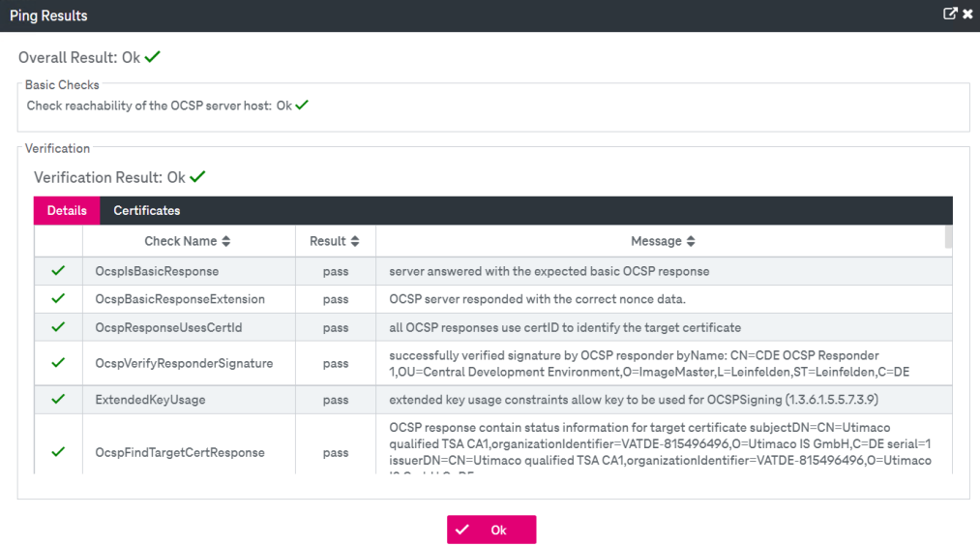The width and height of the screenshot is (980, 546).
Task: Click the OcspVerifyResponderSignature status checkmark
Action: 58,363
